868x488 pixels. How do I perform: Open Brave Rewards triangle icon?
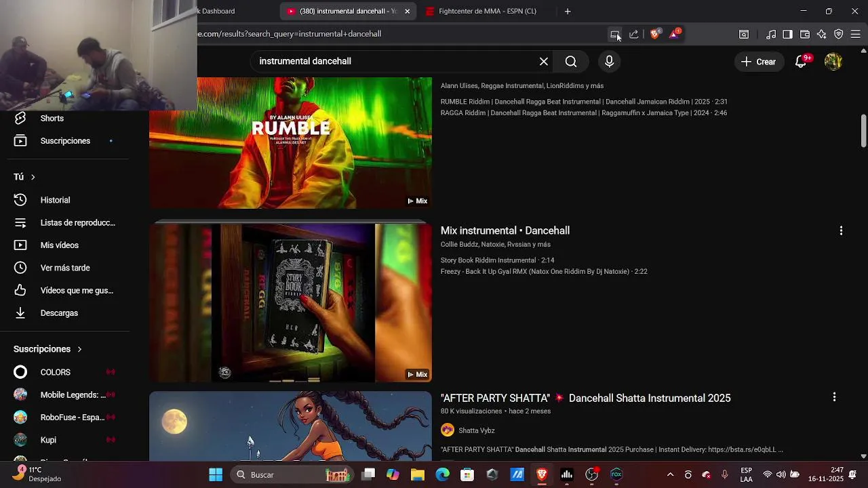click(674, 34)
